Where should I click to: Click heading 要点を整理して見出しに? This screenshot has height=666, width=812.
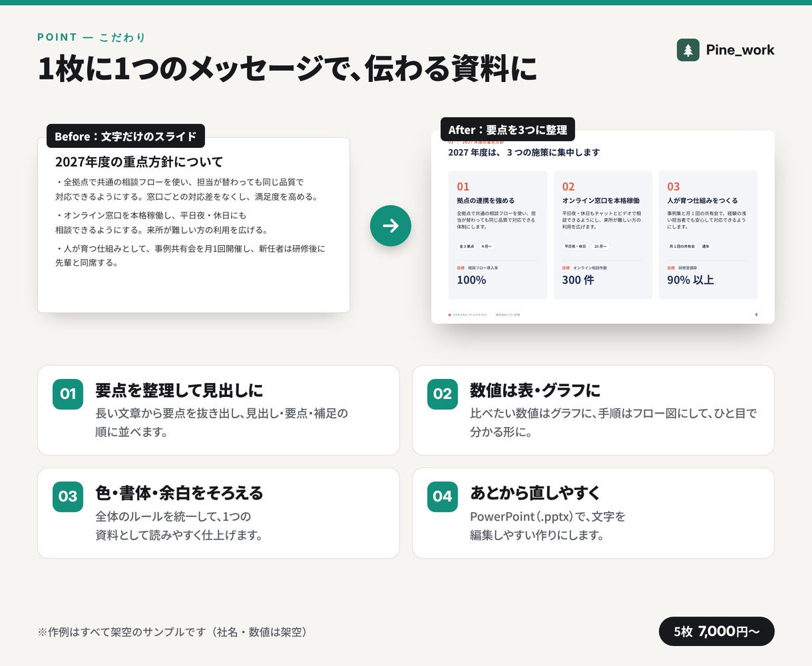point(179,390)
